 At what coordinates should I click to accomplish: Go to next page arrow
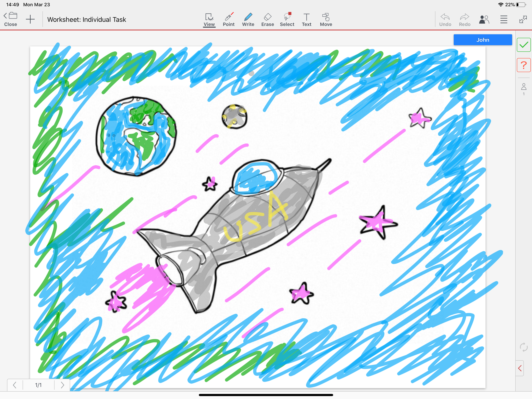coord(62,385)
